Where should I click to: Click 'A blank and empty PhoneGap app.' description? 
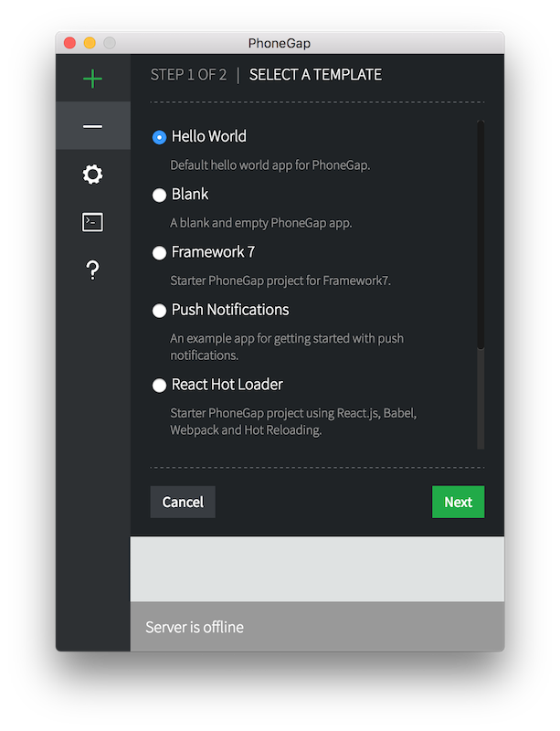click(x=261, y=223)
